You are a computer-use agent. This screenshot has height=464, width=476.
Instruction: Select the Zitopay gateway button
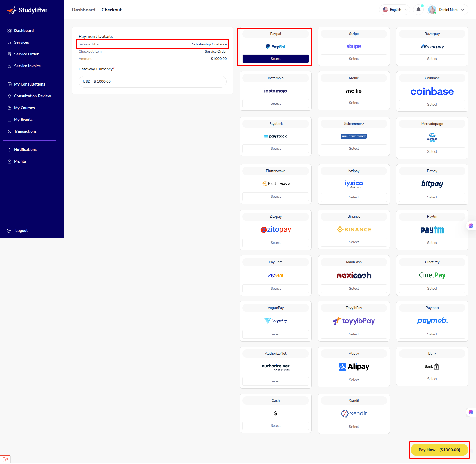275,243
